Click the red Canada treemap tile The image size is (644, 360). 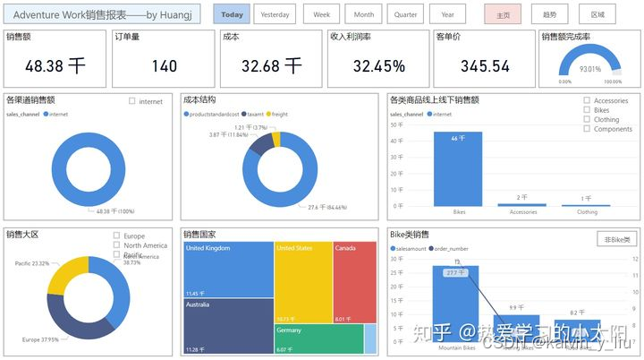(x=355, y=282)
